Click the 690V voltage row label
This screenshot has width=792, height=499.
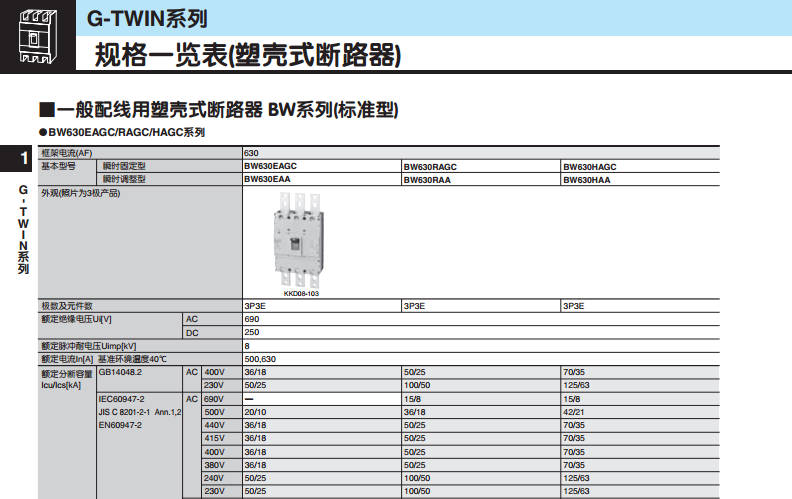coord(214,398)
